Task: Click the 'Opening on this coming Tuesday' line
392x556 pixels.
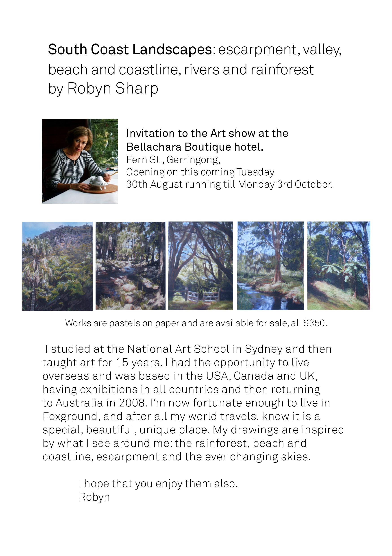Action: tap(200, 172)
